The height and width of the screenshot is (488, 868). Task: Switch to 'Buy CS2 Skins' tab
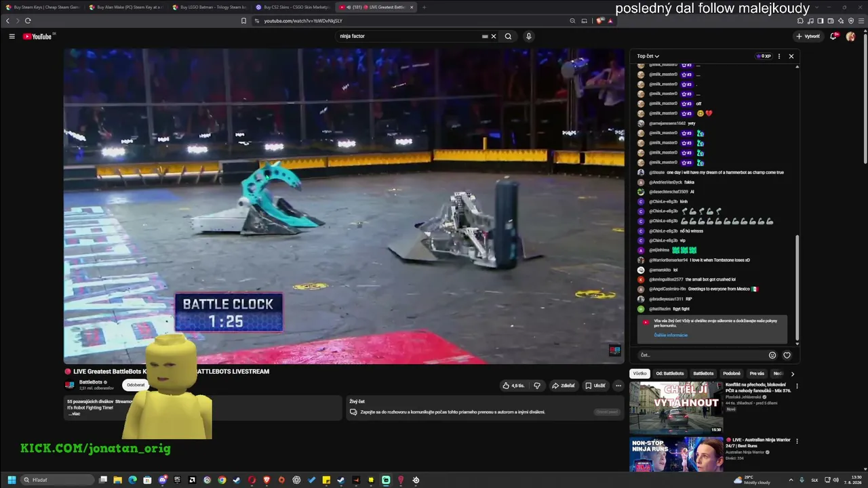point(293,7)
